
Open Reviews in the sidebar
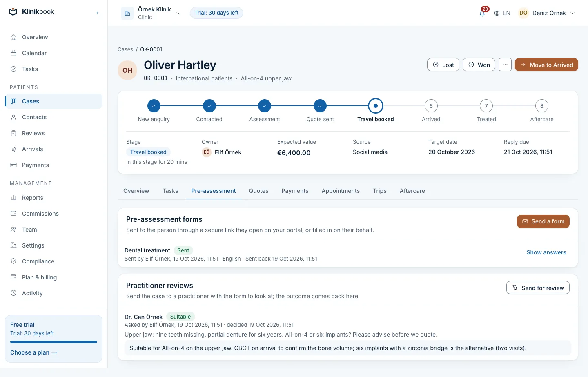[53, 133]
